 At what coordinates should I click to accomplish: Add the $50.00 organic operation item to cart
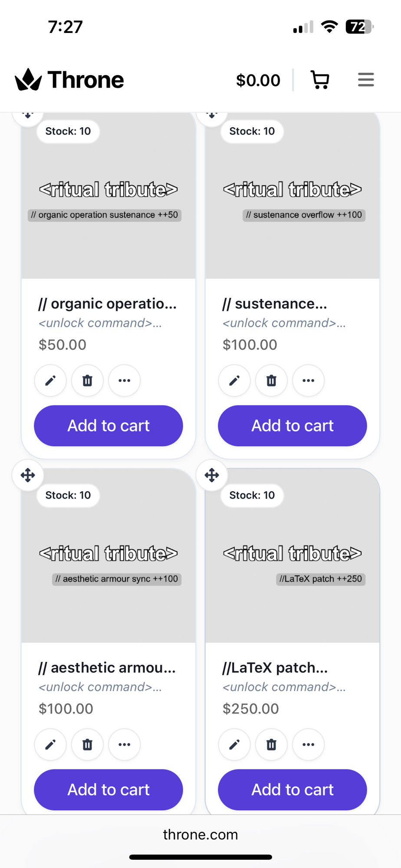[x=108, y=426]
